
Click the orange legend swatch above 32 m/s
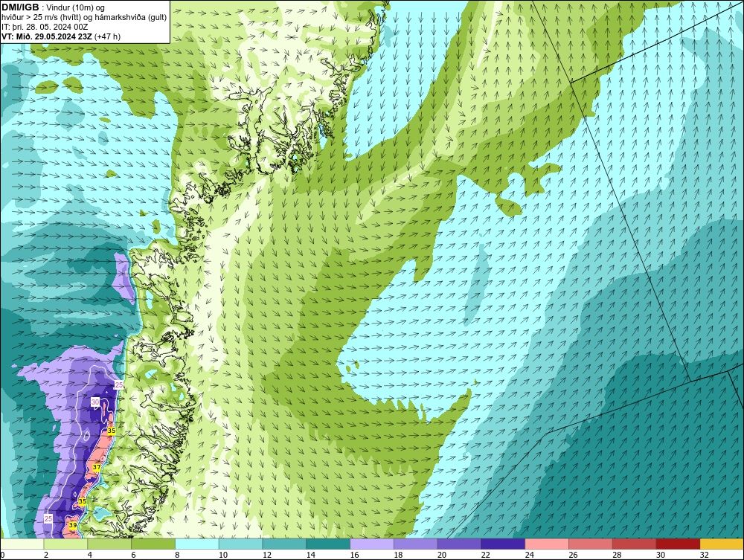[x=722, y=544]
